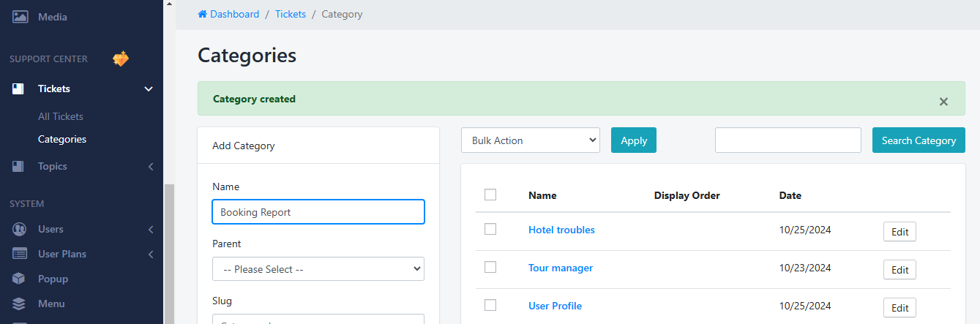The width and height of the screenshot is (980, 324).
Task: Dismiss the Category created alert
Action: (x=943, y=102)
